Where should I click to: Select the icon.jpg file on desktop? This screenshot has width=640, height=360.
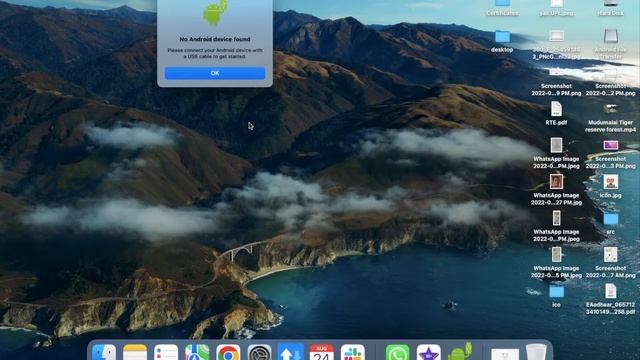point(611,182)
